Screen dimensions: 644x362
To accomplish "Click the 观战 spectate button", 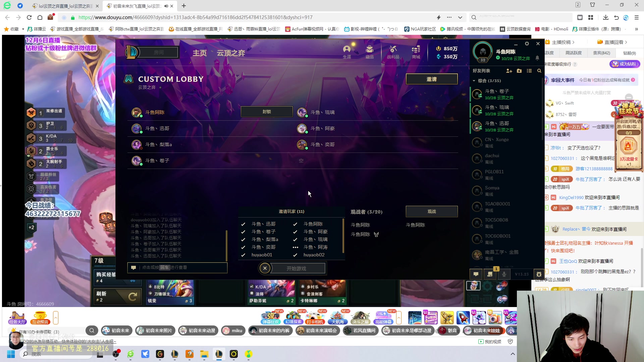I will tap(431, 212).
